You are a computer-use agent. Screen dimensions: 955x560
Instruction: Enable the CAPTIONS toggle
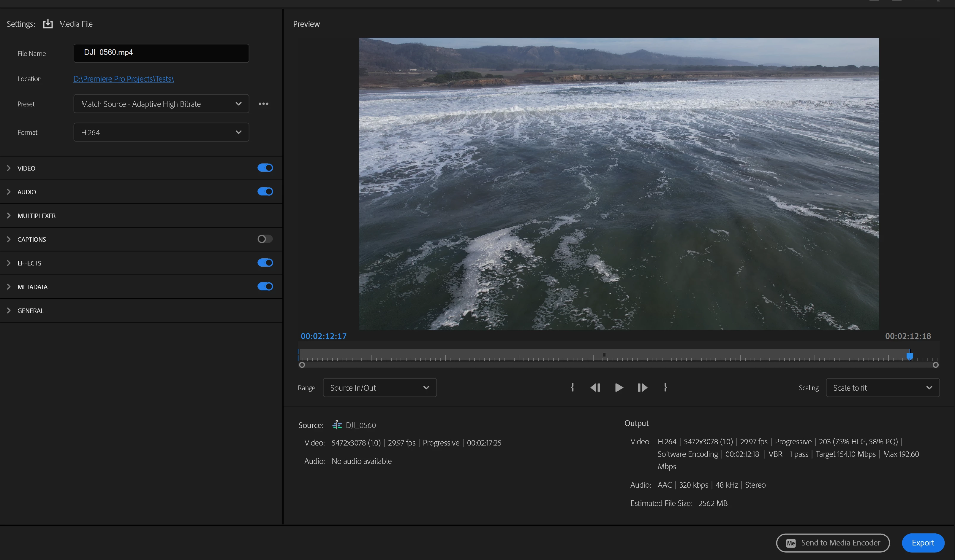(265, 239)
